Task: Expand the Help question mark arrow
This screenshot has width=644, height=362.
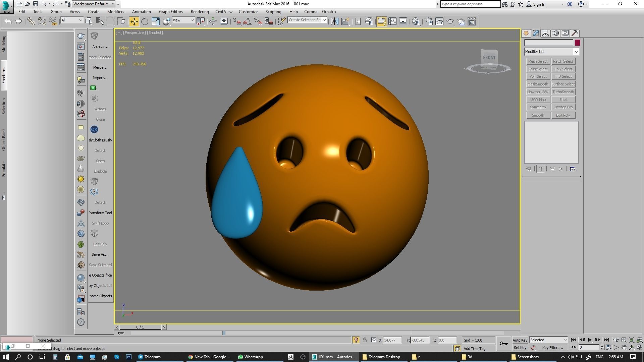Action: tap(587, 4)
